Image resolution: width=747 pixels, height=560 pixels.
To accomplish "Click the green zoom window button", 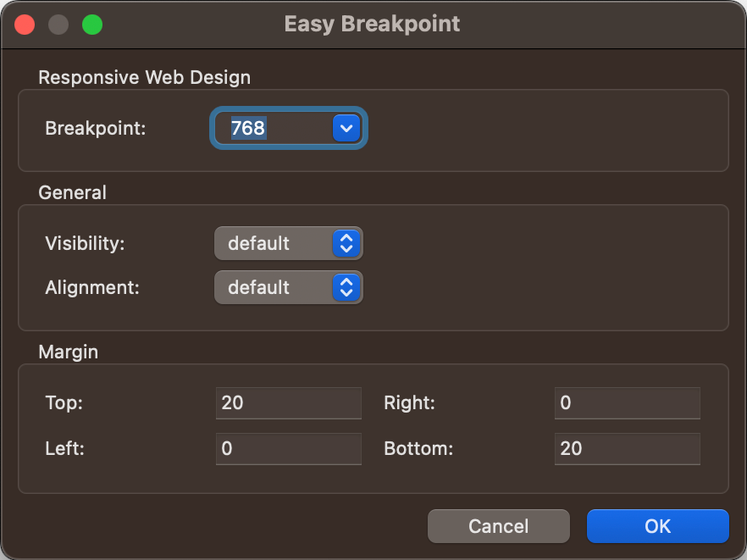I will [92, 25].
